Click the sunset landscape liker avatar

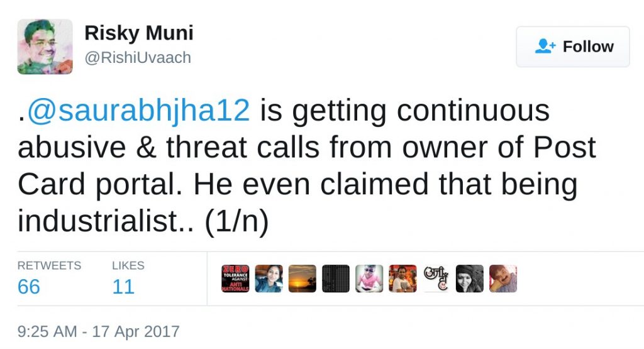click(303, 279)
